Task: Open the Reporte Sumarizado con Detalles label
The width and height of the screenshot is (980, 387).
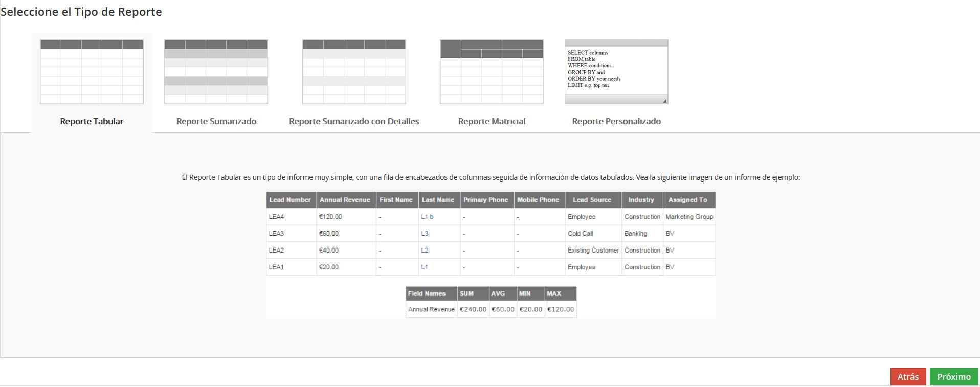Action: coord(354,121)
